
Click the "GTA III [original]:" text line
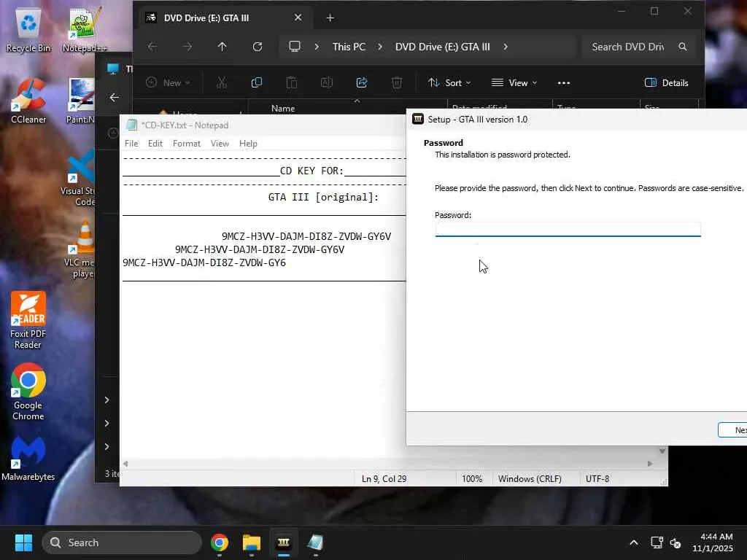click(323, 197)
